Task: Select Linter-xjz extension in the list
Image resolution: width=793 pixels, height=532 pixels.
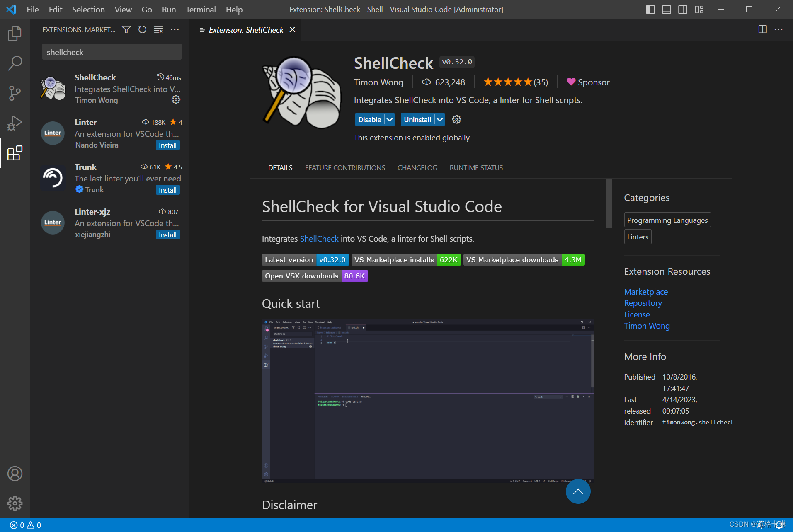Action: point(110,223)
